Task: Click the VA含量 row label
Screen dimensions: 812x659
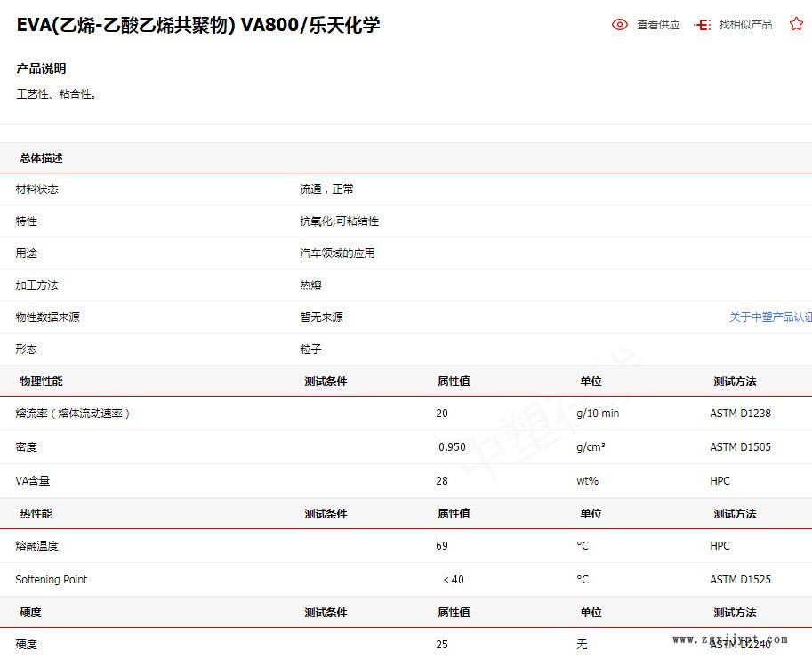Action: [33, 481]
